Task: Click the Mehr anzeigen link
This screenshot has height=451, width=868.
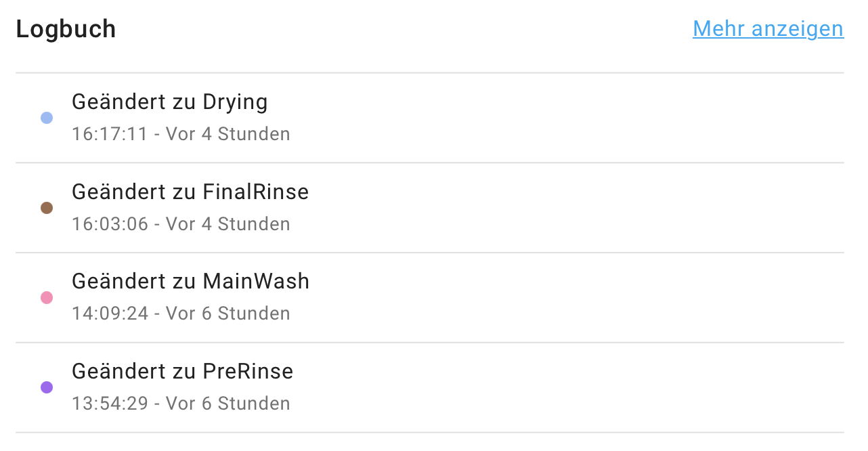Action: pos(768,29)
